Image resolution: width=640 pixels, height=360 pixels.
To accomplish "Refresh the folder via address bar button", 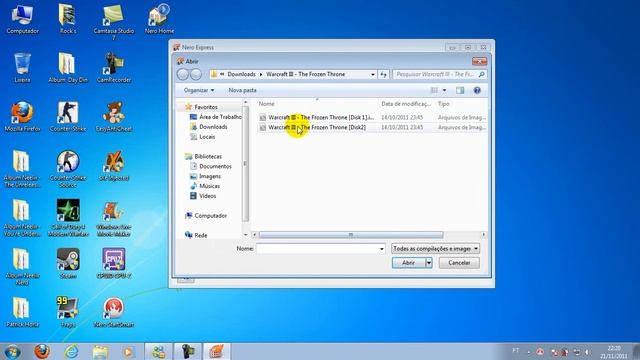I will (383, 74).
